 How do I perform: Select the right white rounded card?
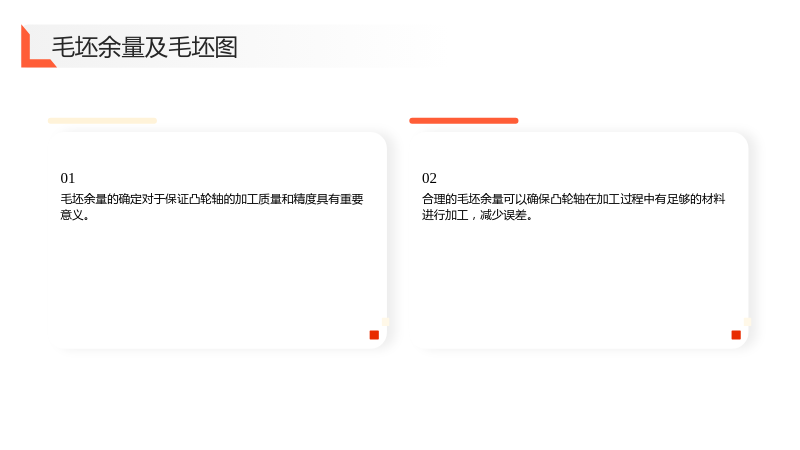click(x=579, y=240)
